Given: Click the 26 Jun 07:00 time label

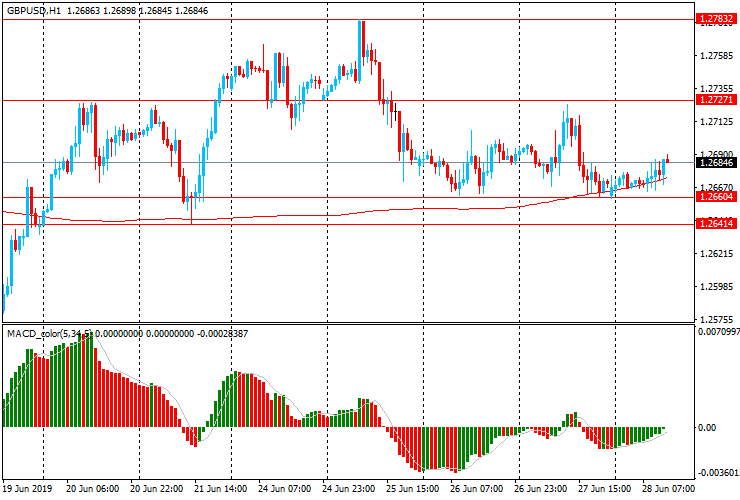Looking at the screenshot, I should click(477, 488).
